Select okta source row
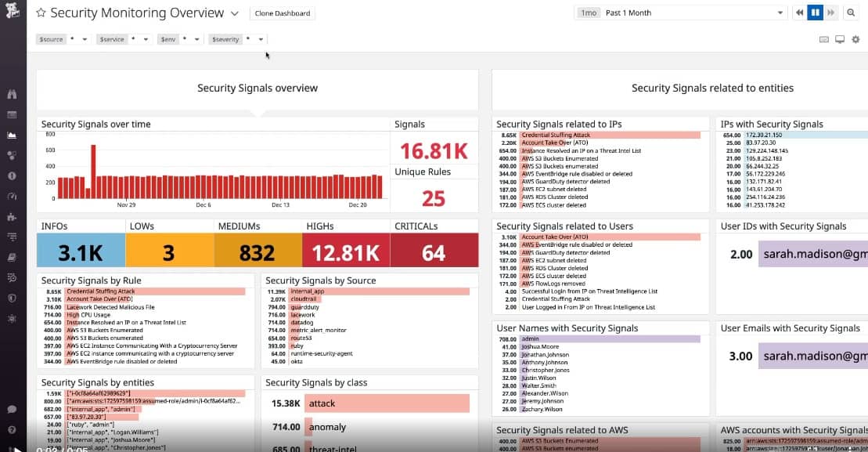Screen dimensions: 868x452 tap(368, 361)
